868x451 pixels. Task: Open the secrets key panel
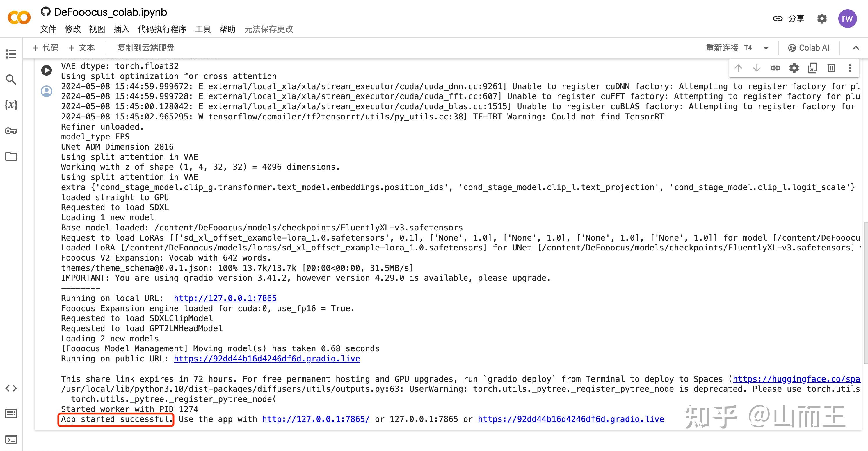11,131
